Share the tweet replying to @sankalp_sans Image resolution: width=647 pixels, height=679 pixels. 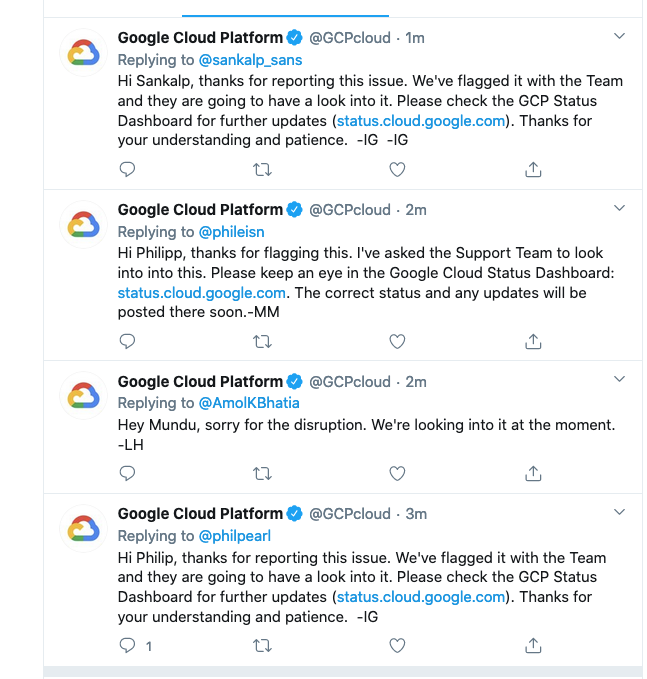[533, 169]
